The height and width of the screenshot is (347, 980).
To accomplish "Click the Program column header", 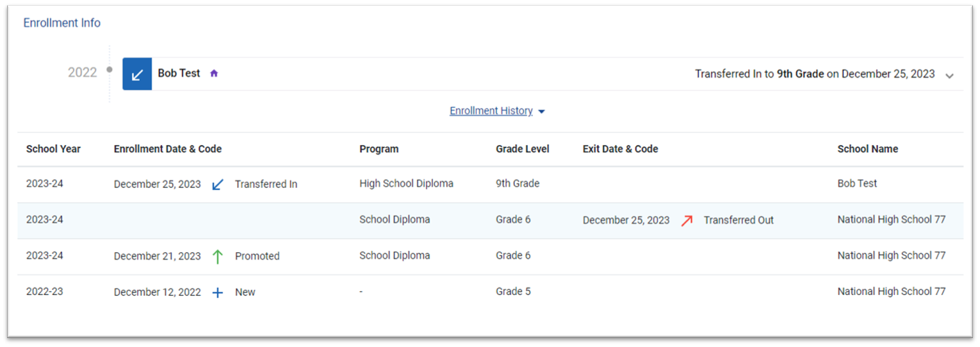I will click(378, 149).
